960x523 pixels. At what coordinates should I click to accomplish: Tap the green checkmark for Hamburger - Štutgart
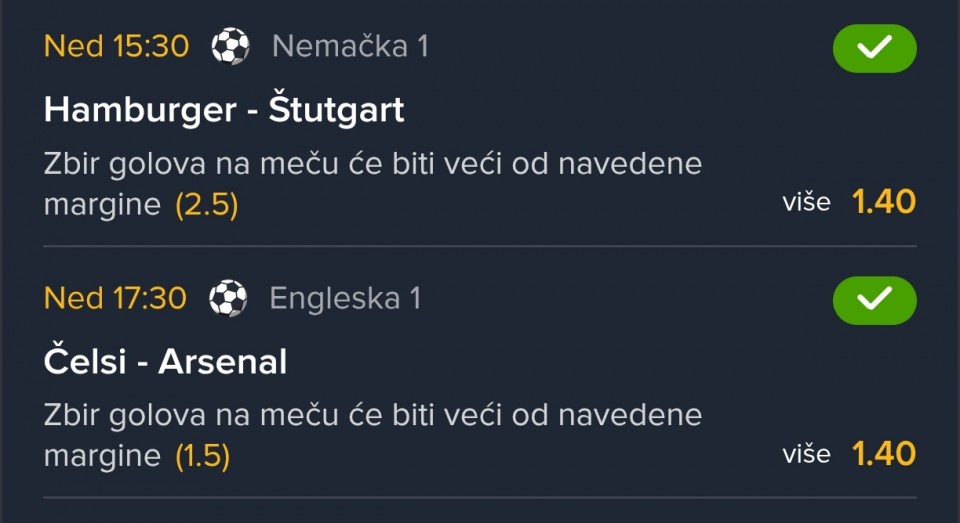[874, 48]
